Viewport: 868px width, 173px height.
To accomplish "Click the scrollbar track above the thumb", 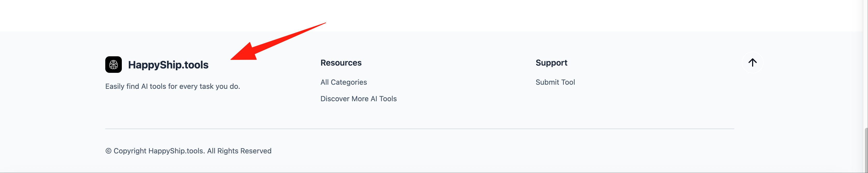I will pos(865,67).
